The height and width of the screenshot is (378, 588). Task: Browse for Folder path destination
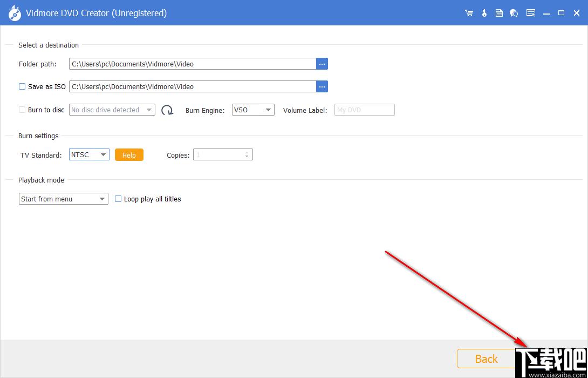pos(322,64)
